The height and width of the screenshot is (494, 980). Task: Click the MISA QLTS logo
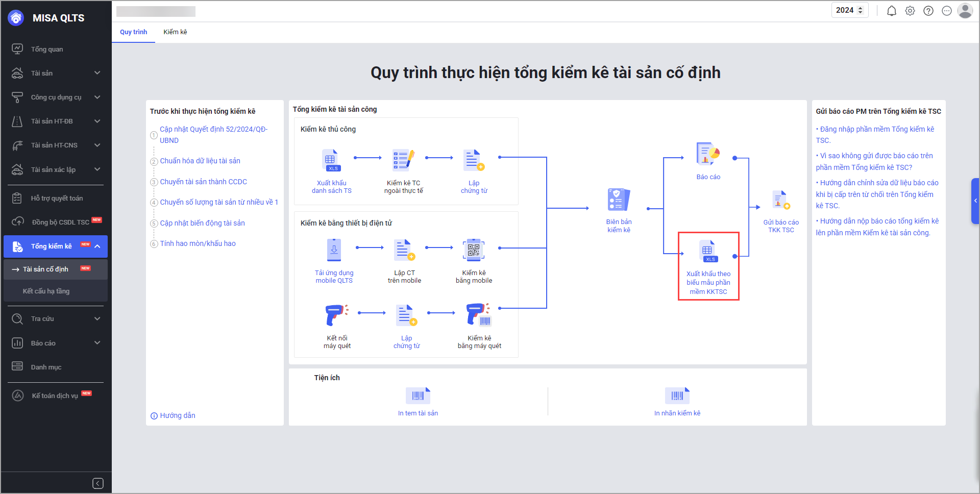click(x=16, y=18)
